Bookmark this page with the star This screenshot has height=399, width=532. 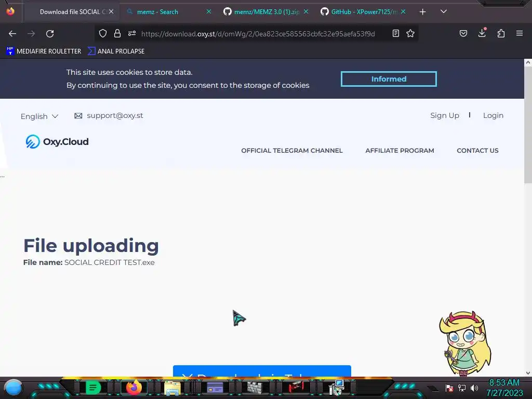[410, 33]
